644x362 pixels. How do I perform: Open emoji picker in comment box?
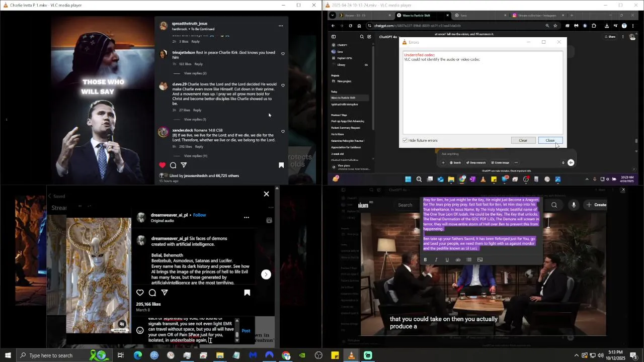point(140,330)
